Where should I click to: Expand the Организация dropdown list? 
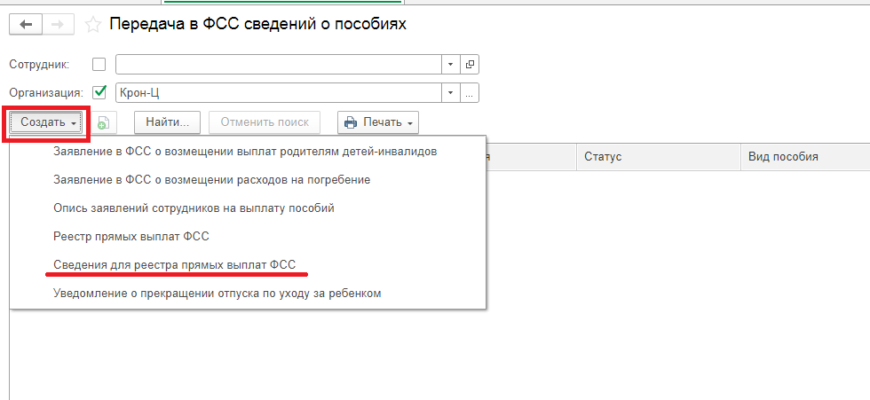coord(451,93)
